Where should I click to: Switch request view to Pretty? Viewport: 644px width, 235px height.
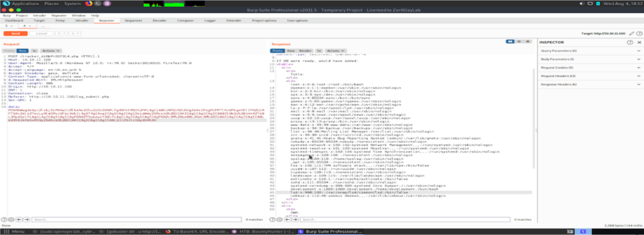tap(9, 50)
